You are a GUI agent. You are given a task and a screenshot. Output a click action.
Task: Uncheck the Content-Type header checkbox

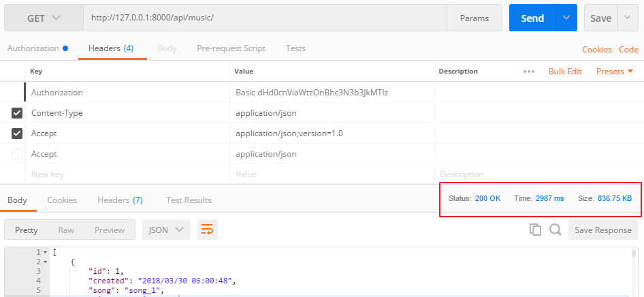tap(17, 113)
